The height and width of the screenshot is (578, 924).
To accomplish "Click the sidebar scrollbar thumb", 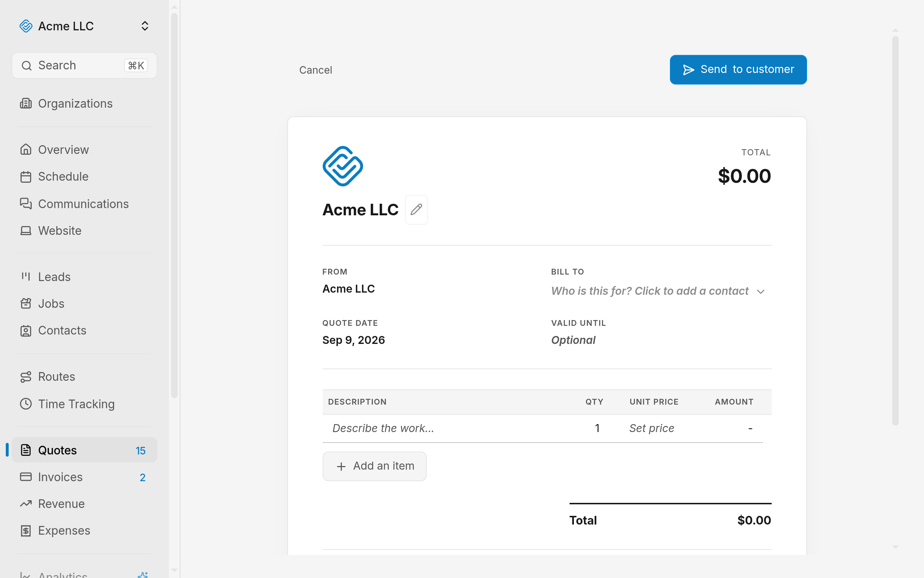I will (174, 206).
